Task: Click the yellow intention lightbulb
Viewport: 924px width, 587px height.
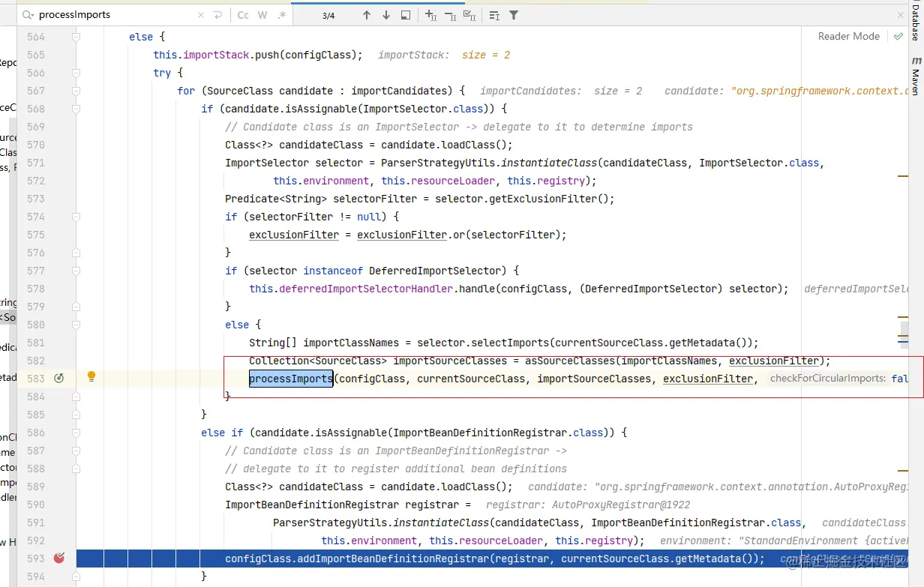Action: click(91, 376)
